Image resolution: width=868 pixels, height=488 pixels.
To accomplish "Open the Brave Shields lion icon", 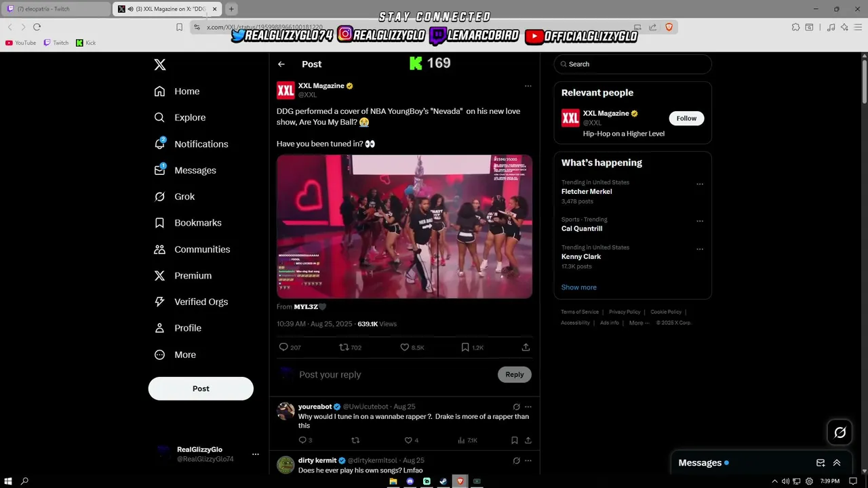I will pyautogui.click(x=669, y=27).
